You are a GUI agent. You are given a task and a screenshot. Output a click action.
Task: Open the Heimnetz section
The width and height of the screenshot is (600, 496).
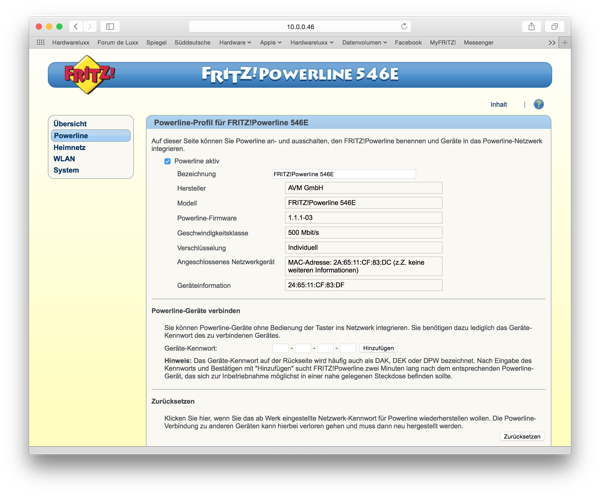coord(69,147)
